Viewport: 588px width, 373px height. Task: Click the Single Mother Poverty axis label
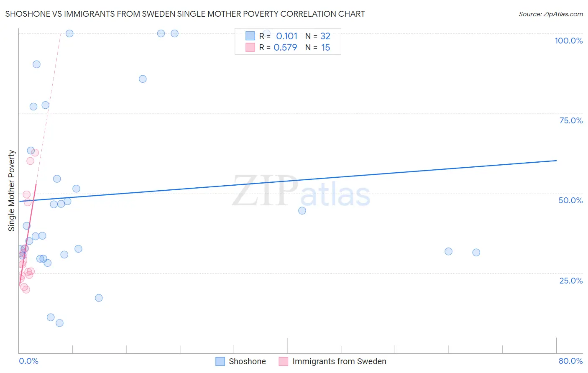[x=12, y=190]
